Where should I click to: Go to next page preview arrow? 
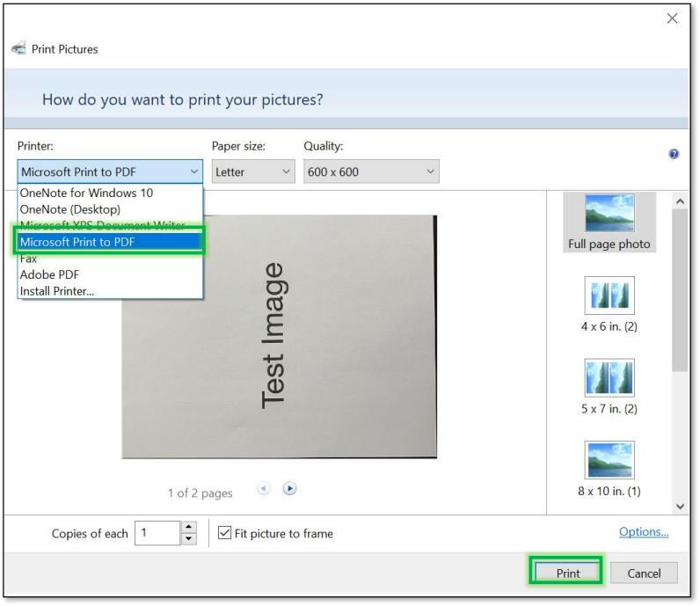point(289,489)
